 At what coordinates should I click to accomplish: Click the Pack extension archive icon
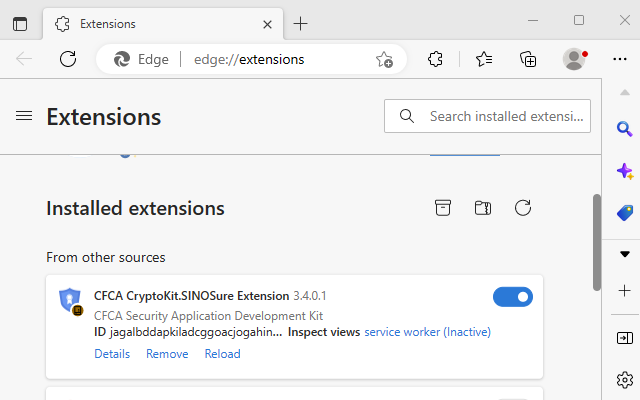pos(443,208)
